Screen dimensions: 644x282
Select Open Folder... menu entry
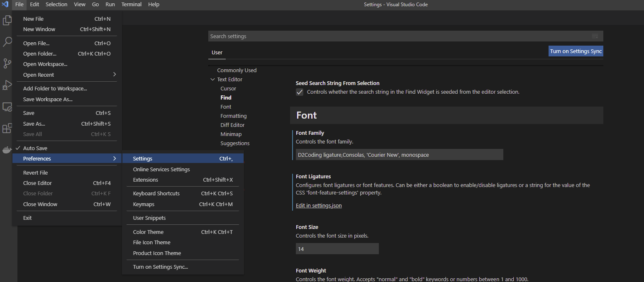click(67, 53)
